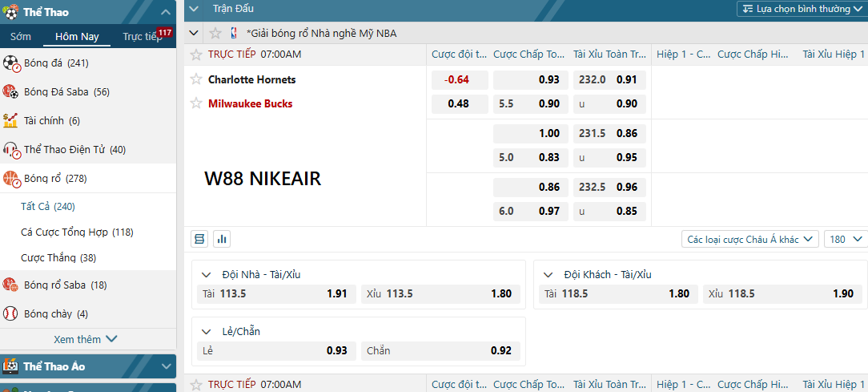
Task: Click the Bóng rổ Saba basketball icon
Action: point(11,285)
